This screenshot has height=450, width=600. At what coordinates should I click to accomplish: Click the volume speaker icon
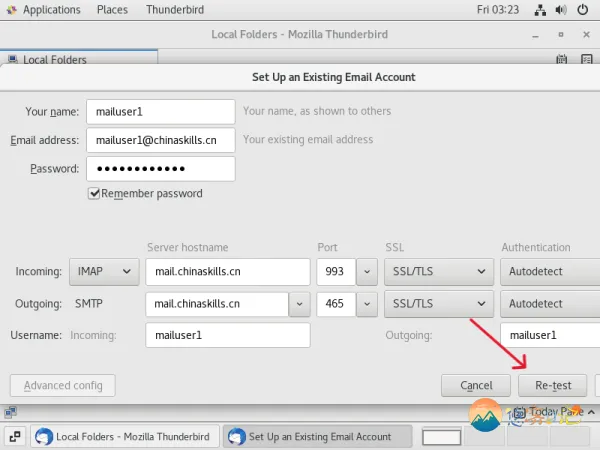pos(562,9)
